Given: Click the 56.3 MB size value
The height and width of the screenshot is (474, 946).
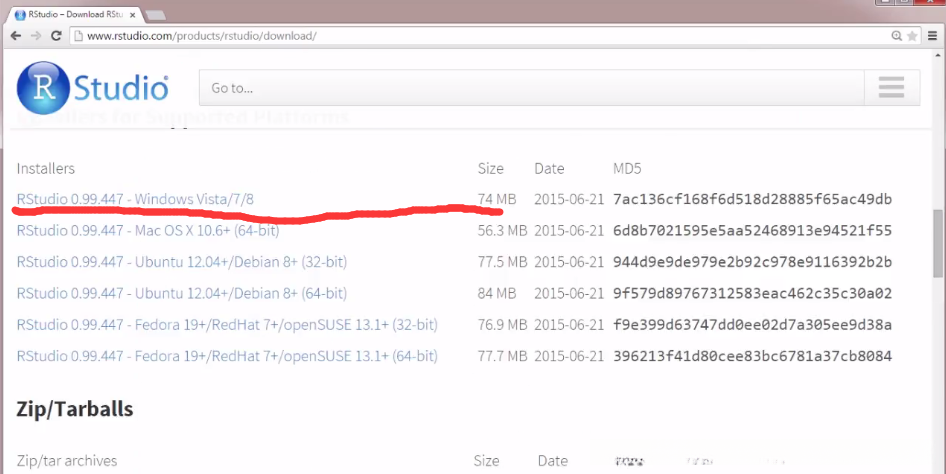Looking at the screenshot, I should point(503,230).
